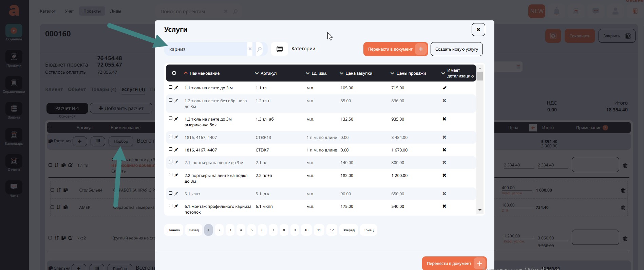
Task: Pin the СТЕЖ7 service row
Action: (176, 150)
